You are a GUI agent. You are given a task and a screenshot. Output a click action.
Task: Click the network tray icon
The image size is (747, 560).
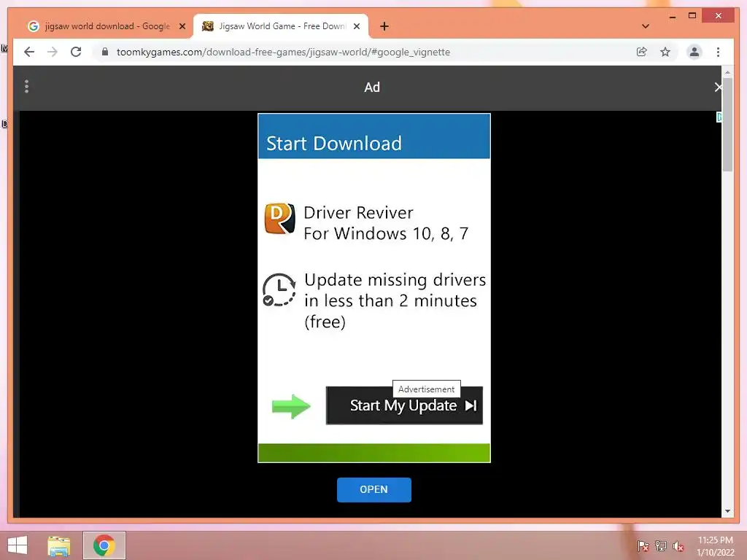661,545
